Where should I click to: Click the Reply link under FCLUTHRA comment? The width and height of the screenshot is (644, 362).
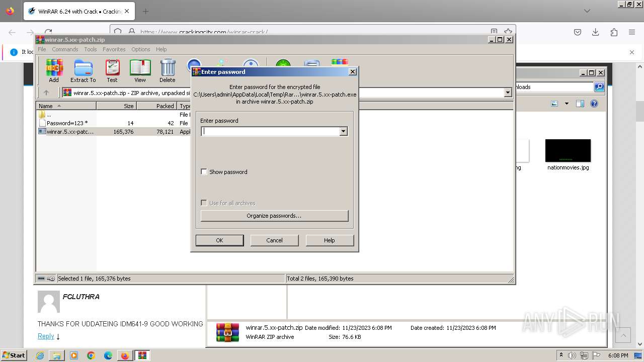tap(46, 336)
